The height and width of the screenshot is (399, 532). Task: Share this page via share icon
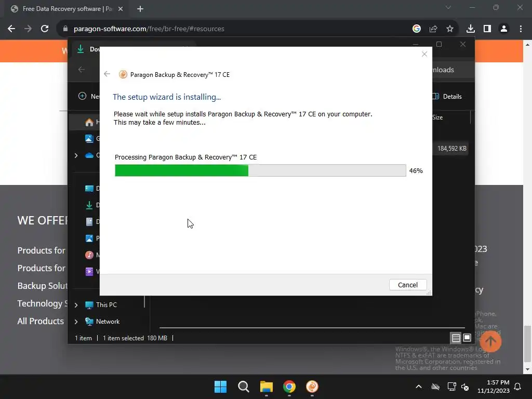433,29
